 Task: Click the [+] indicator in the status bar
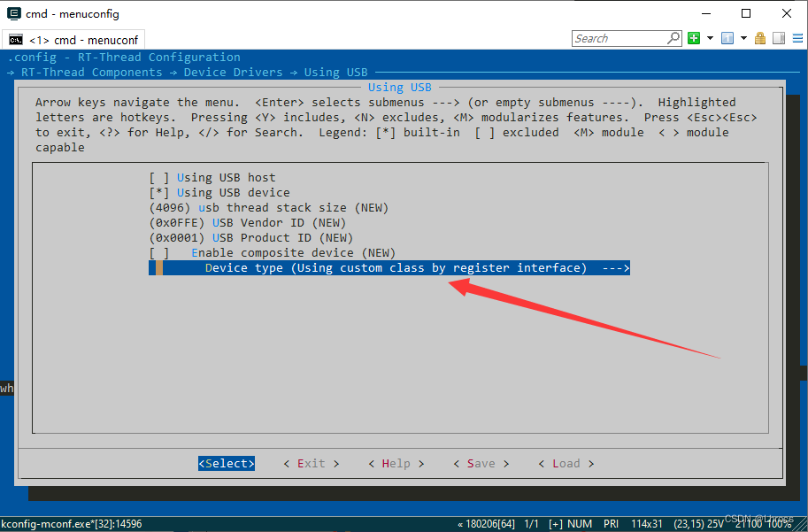[x=556, y=524]
